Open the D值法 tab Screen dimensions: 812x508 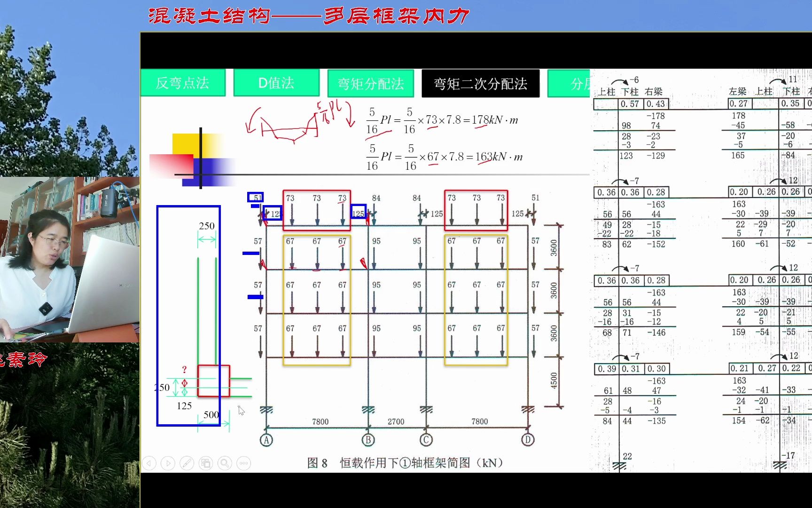click(x=276, y=83)
